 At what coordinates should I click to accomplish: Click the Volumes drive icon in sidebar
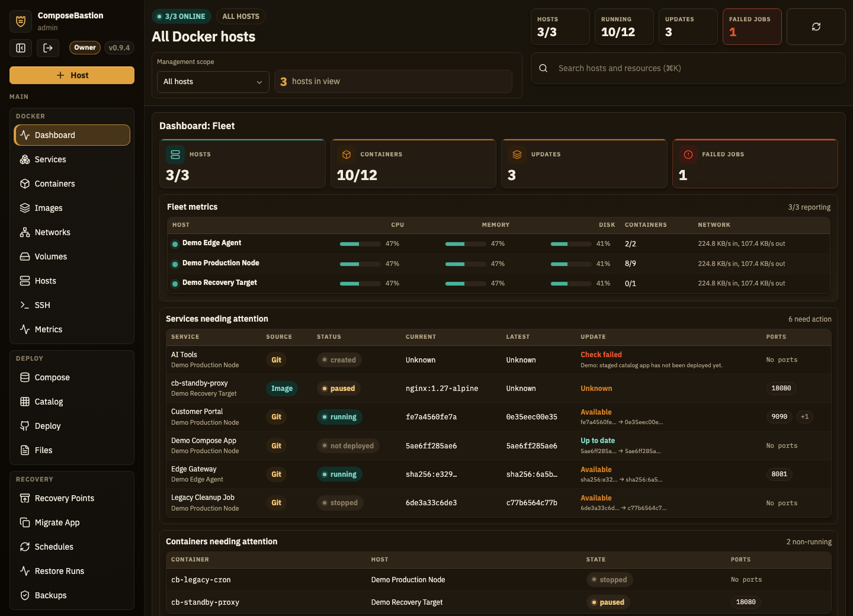pos(25,256)
